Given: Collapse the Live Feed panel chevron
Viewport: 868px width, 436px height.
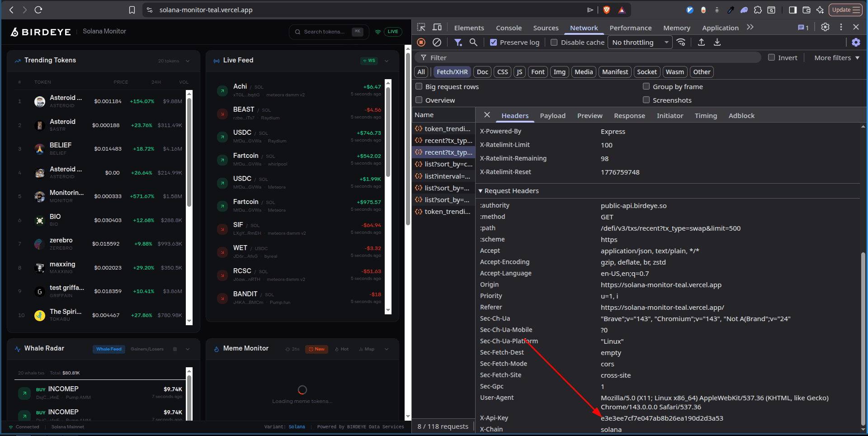Looking at the screenshot, I should coord(387,61).
